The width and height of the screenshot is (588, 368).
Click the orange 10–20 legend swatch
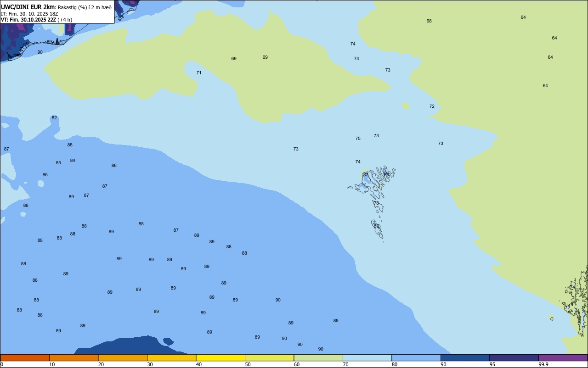[x=73, y=357]
